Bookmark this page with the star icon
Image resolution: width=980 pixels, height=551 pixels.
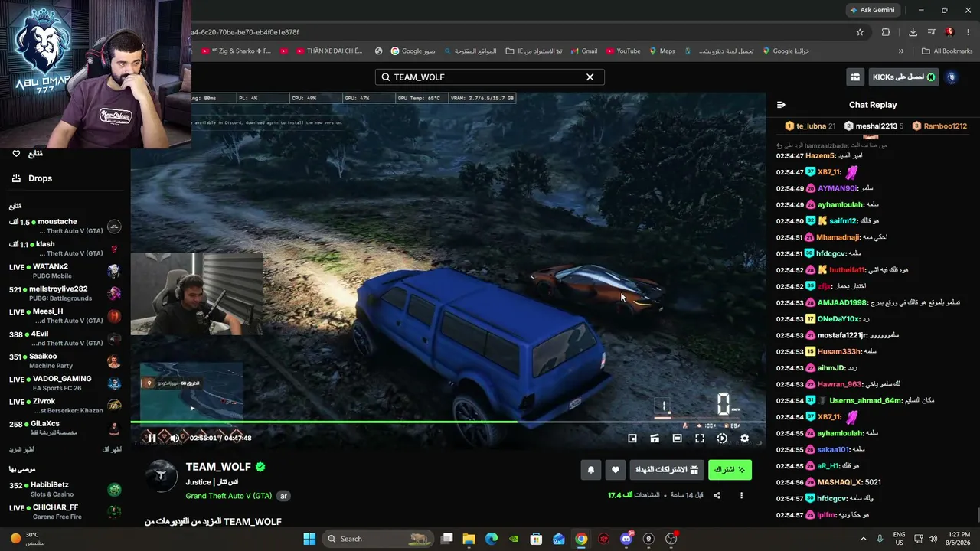[x=860, y=32]
